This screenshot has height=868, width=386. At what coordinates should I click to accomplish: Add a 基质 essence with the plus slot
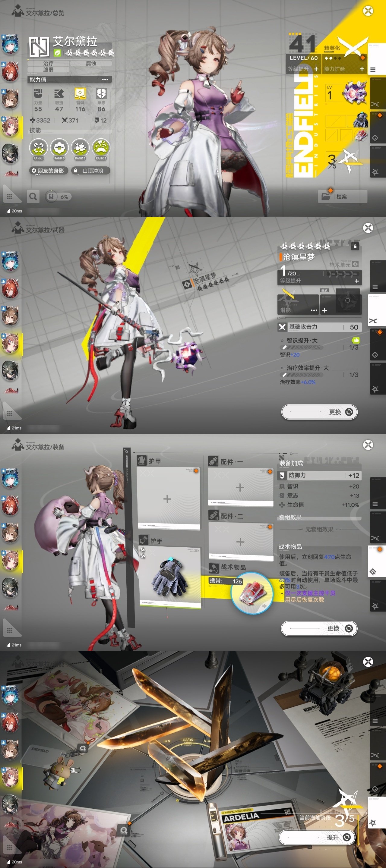(x=324, y=310)
